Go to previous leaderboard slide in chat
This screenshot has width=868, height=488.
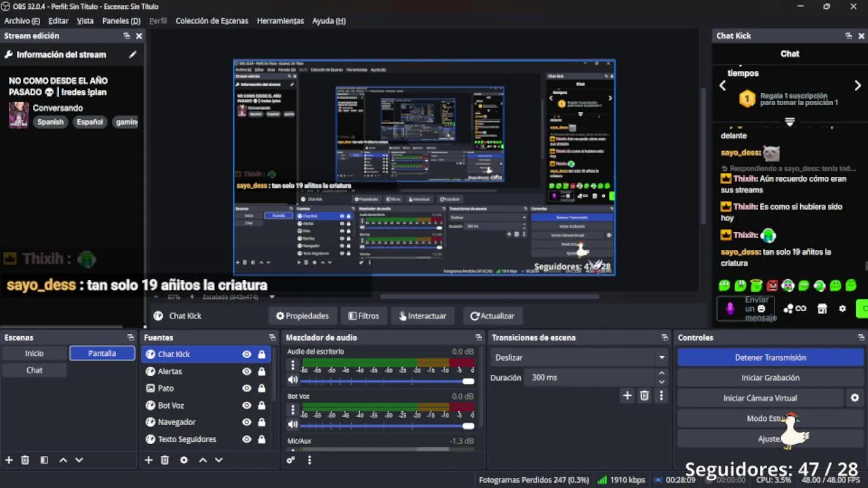click(x=723, y=85)
